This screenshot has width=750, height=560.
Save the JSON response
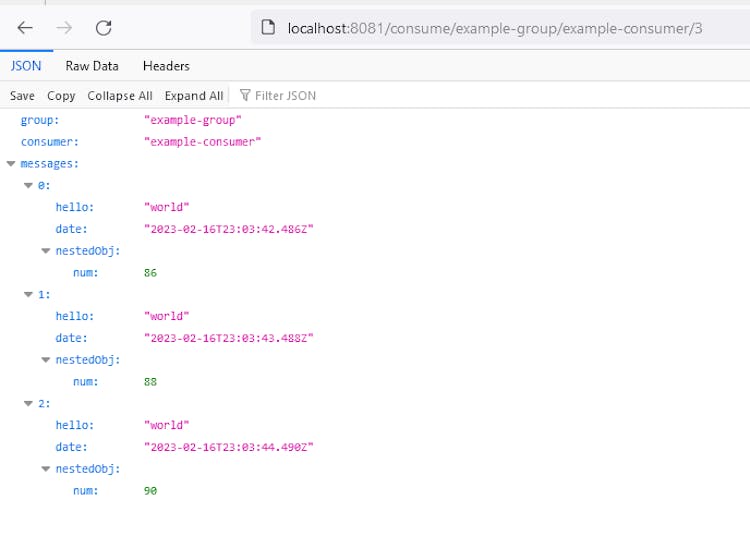[x=22, y=96]
